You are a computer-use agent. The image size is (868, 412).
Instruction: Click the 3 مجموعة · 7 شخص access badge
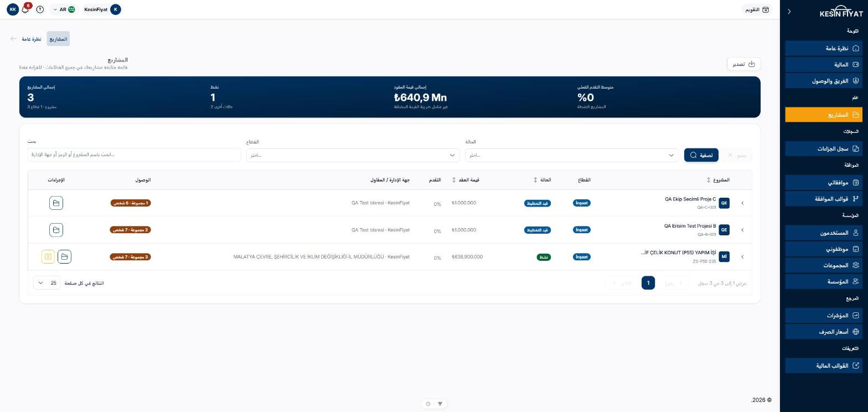coord(130,257)
